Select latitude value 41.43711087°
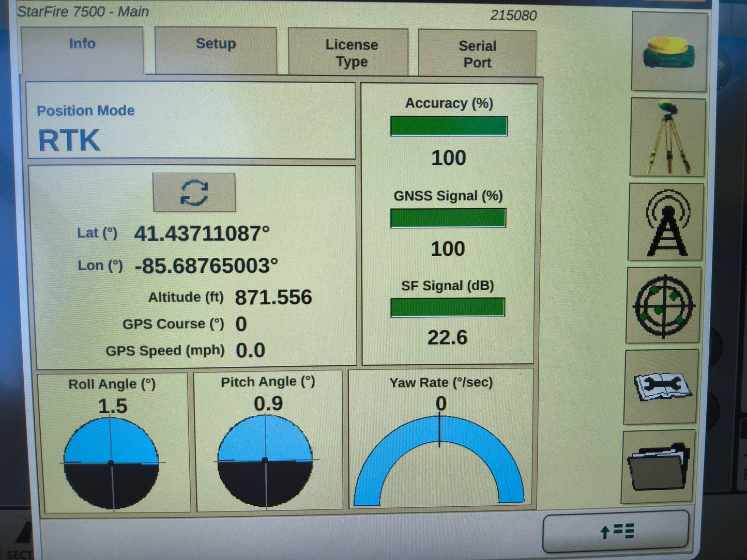747x560 pixels. point(202,234)
